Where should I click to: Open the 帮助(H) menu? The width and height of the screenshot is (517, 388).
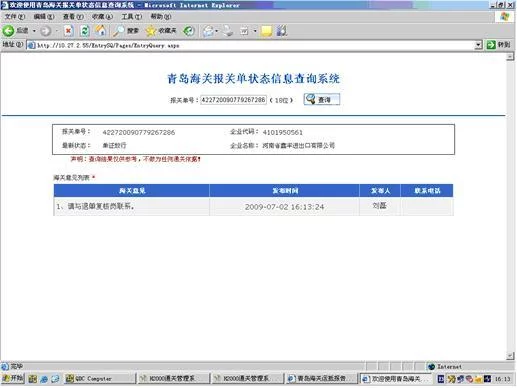click(x=161, y=16)
